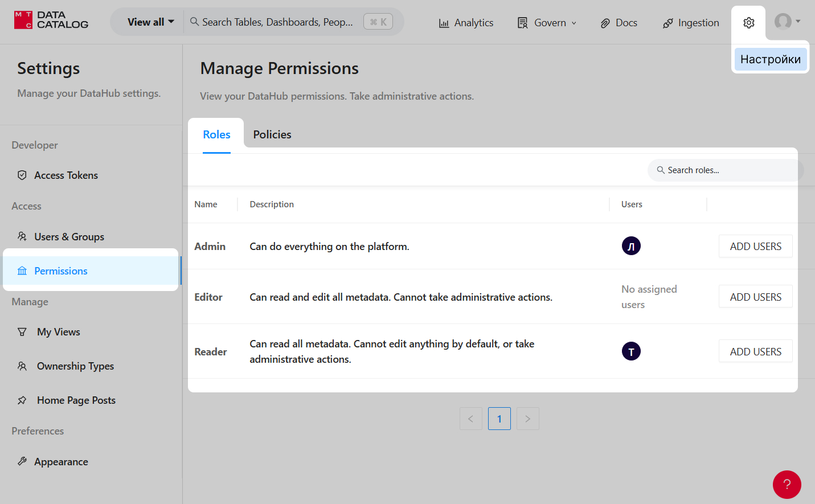Viewport: 815px width, 504px height.
Task: Add users to the Editor role
Action: (755, 297)
